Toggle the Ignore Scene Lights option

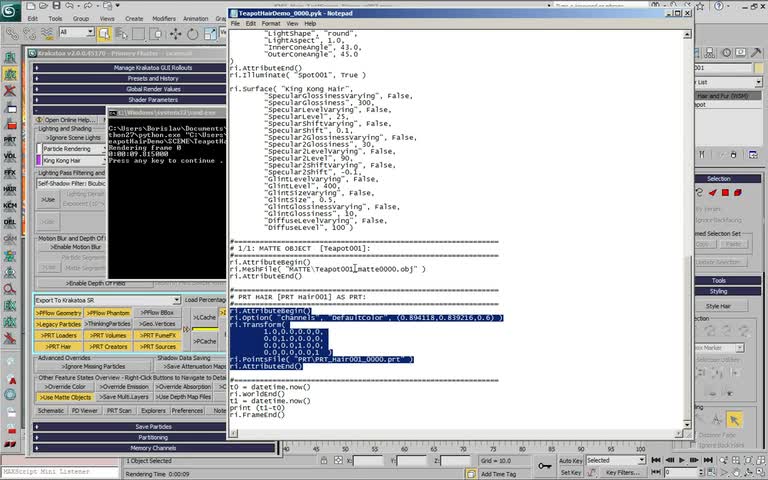click(x=72, y=138)
